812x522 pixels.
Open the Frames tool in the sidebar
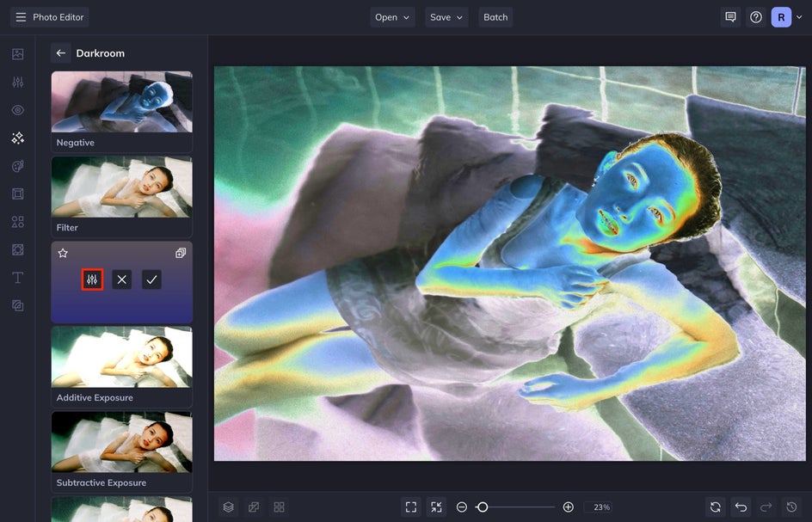tap(17, 193)
